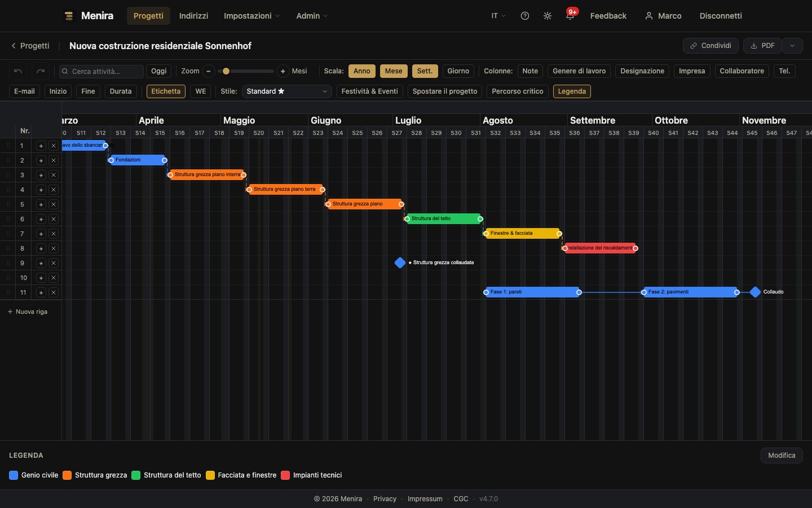Open the PDF export options chevron
The width and height of the screenshot is (812, 508).
792,46
